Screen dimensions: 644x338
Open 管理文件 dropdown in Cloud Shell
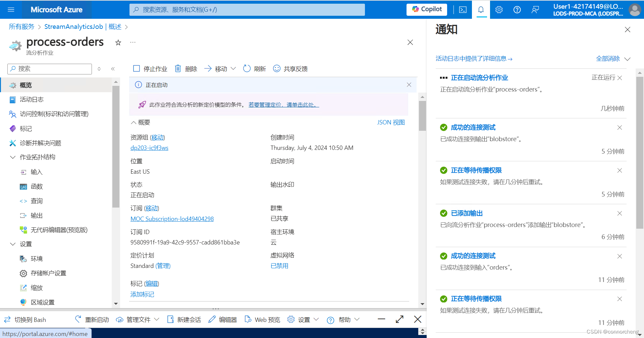(x=138, y=320)
